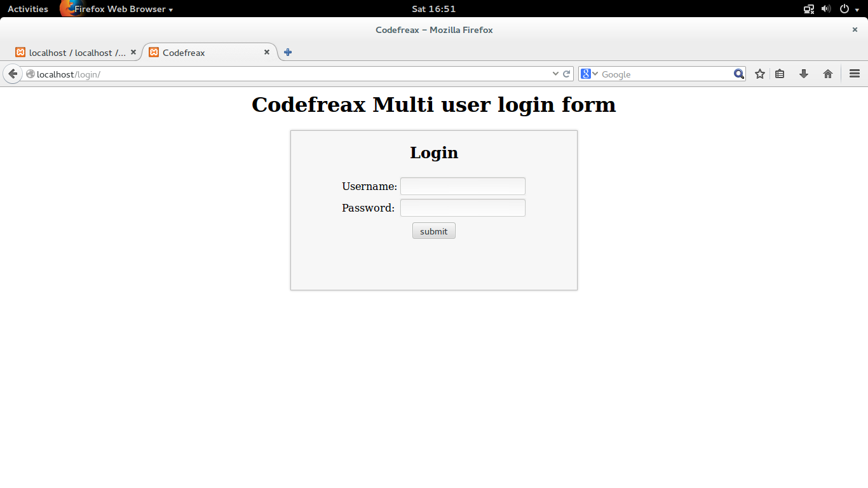Open the Activities overview

(x=28, y=9)
